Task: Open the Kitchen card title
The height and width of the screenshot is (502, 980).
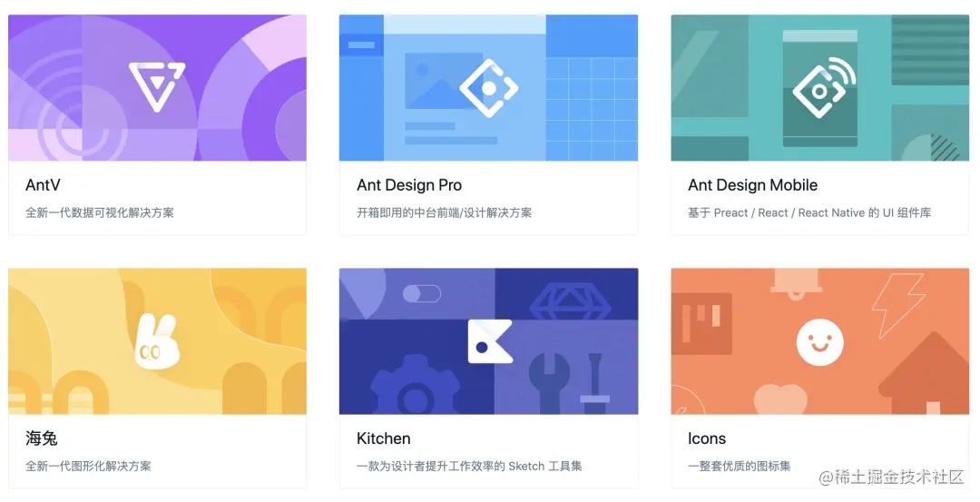Action: point(384,438)
